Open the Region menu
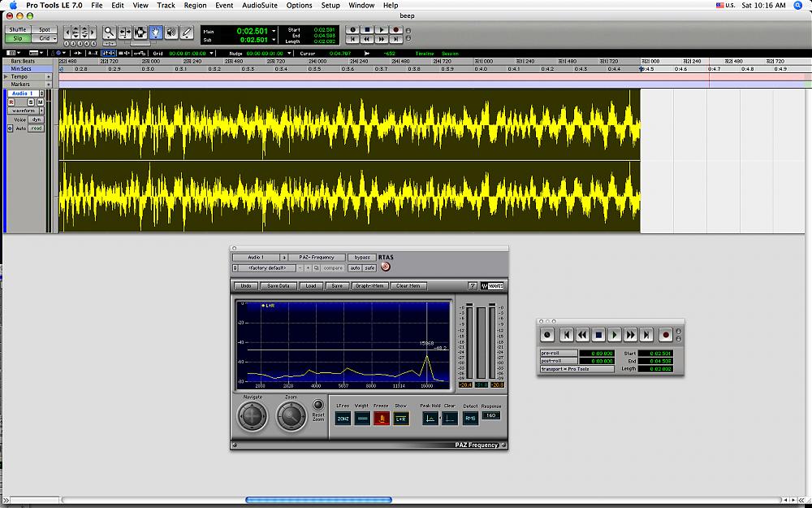 (x=195, y=5)
